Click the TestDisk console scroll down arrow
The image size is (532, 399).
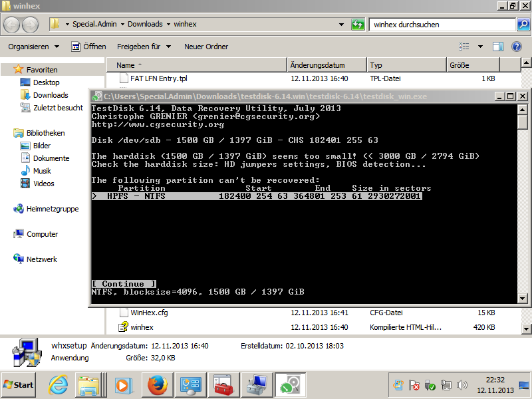click(522, 299)
